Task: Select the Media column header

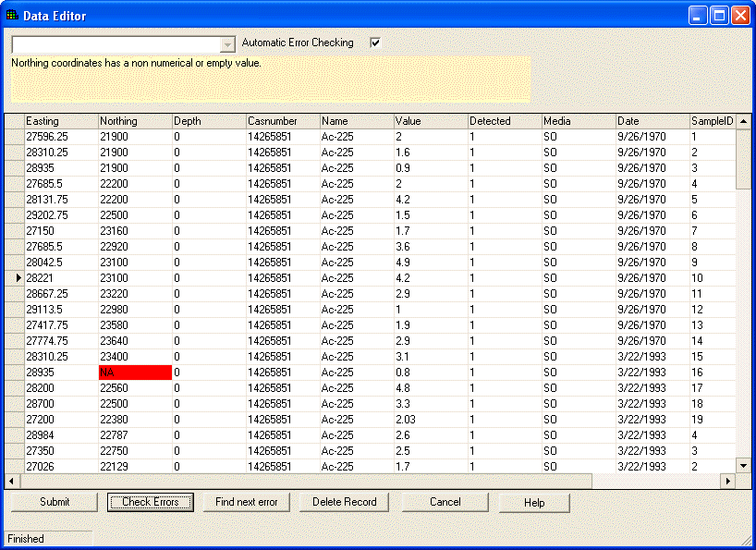Action: tap(579, 121)
